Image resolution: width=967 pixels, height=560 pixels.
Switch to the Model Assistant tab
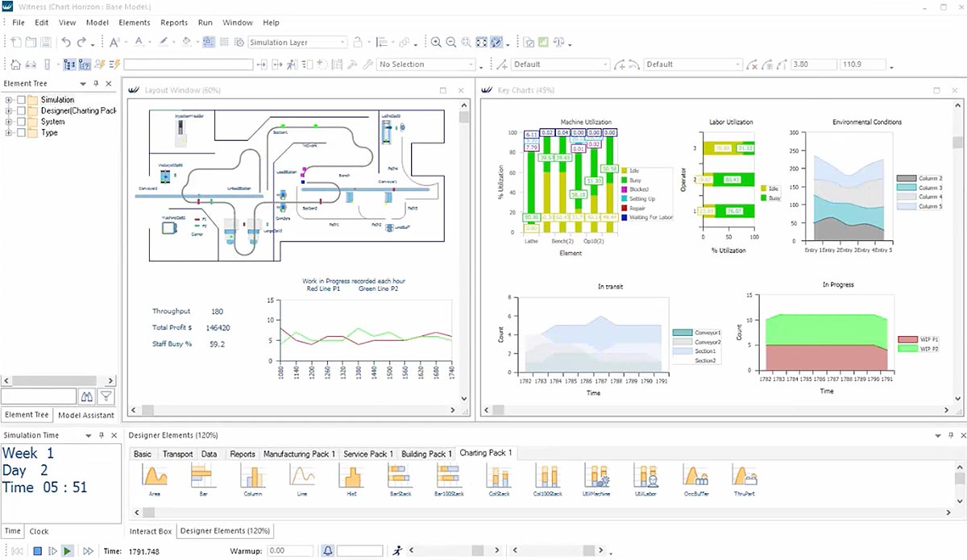point(86,415)
